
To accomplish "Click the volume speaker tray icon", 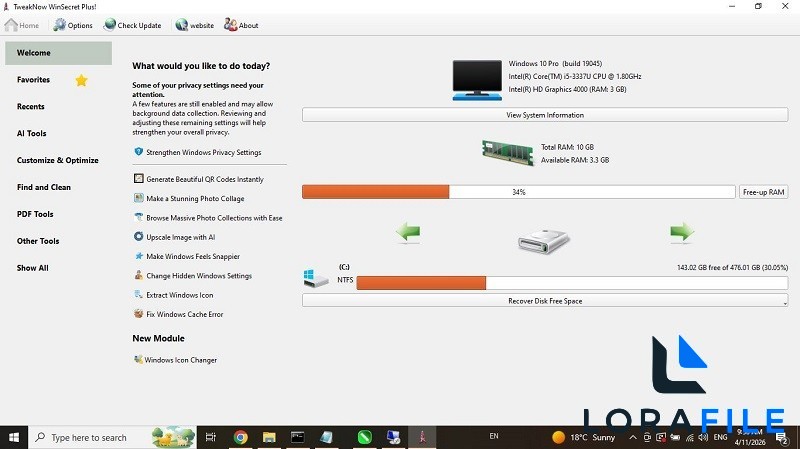I will point(703,437).
